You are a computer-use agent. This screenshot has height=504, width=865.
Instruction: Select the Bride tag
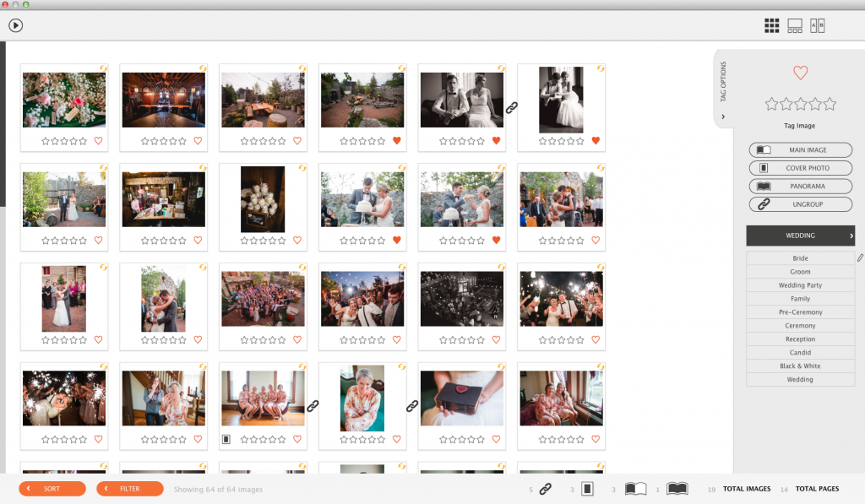[x=800, y=258]
